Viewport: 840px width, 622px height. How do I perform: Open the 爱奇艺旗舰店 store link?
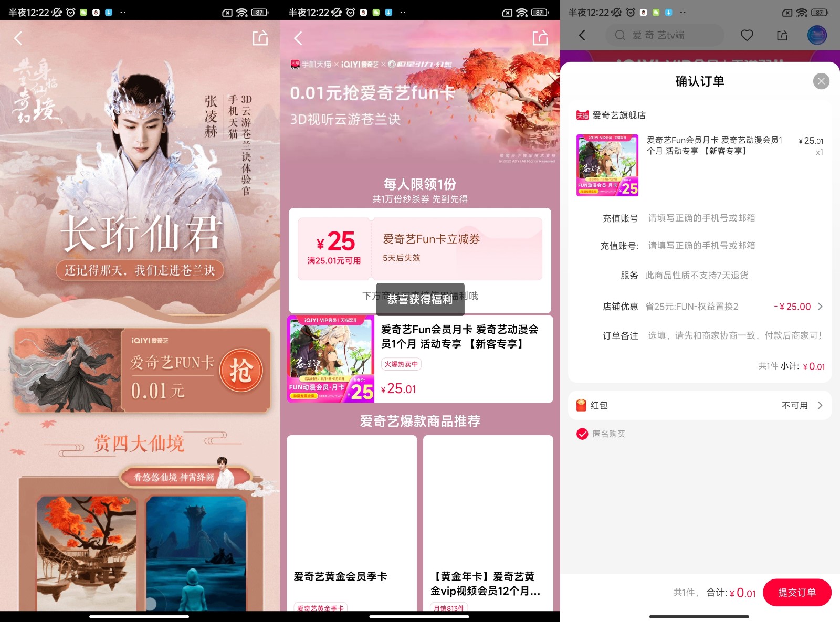(618, 115)
